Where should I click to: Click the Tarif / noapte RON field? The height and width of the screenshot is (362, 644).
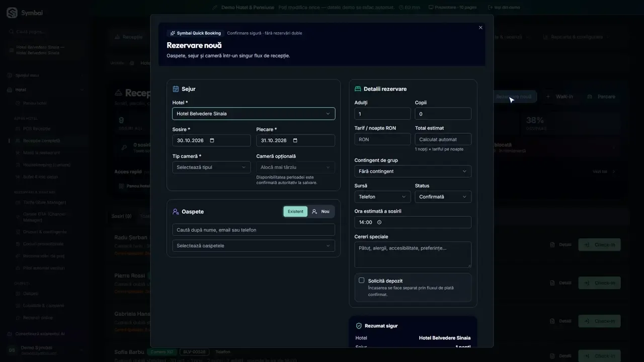point(382,139)
